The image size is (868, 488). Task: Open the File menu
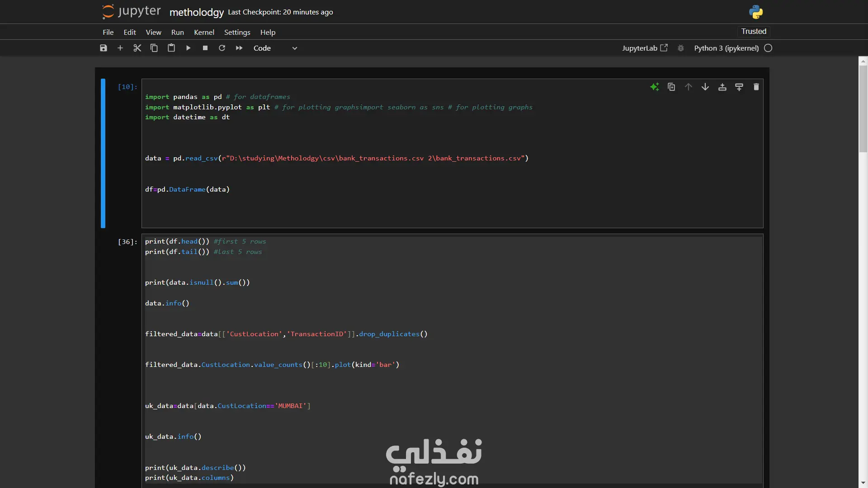click(108, 32)
